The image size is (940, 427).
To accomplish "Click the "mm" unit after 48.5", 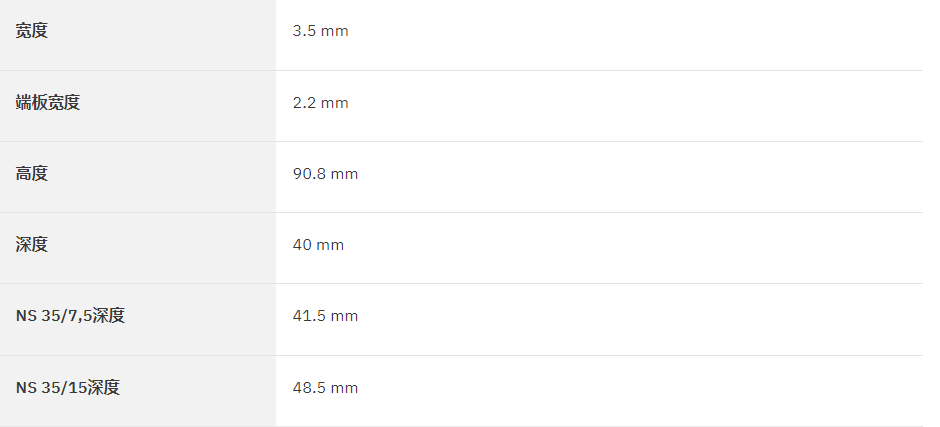I will (344, 389).
